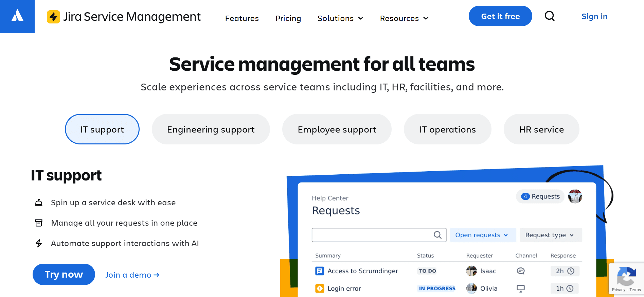Go to Features page

pyautogui.click(x=242, y=18)
